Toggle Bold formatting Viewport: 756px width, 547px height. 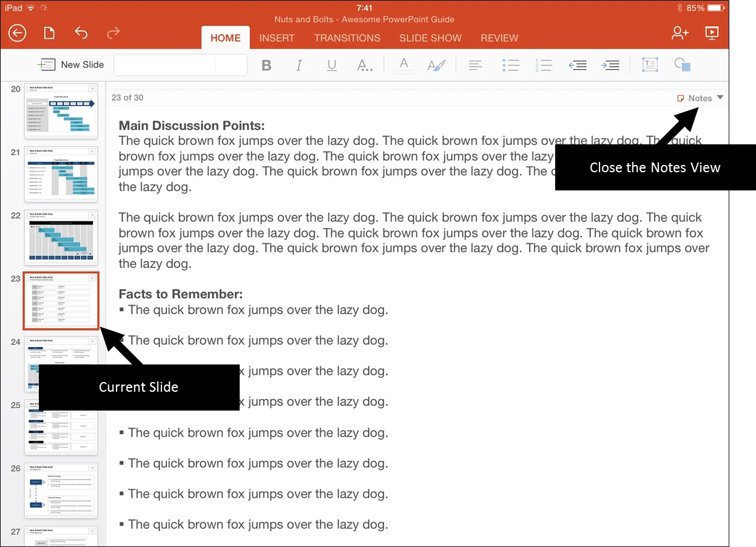[x=266, y=65]
